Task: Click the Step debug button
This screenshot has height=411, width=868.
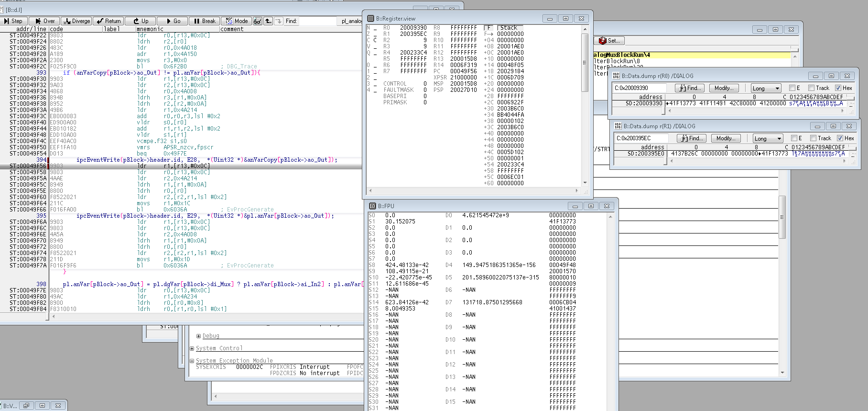Action: (13, 21)
